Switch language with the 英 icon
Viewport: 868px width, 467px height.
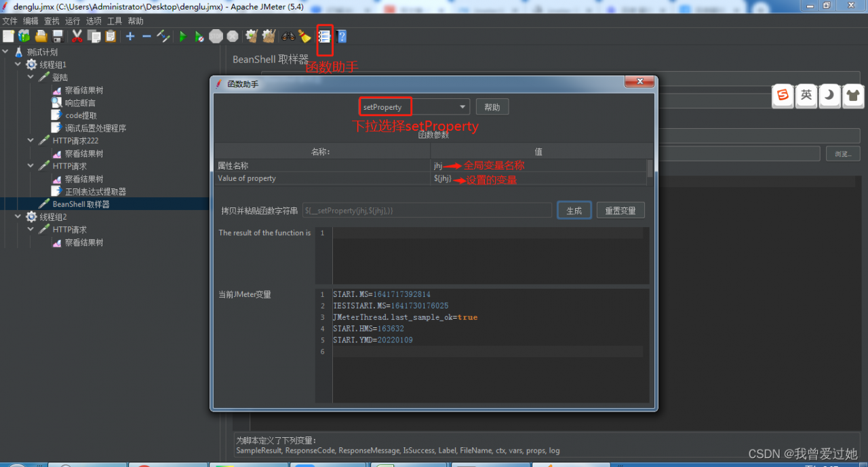806,96
